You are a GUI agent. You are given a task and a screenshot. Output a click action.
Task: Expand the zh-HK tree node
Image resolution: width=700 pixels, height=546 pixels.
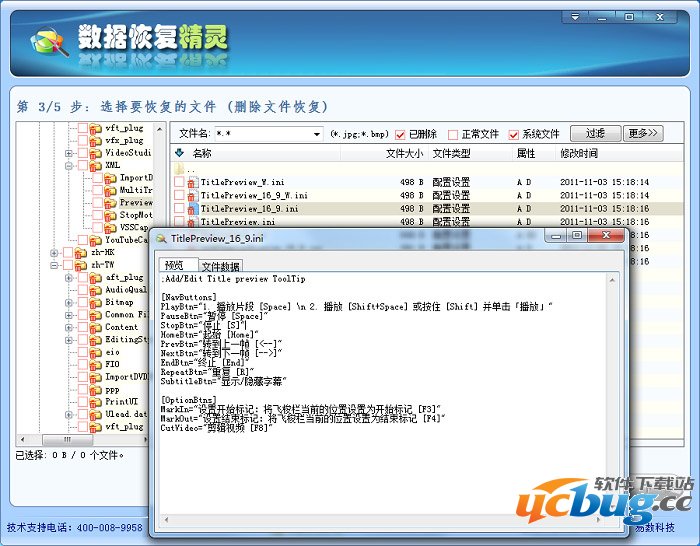[54, 253]
